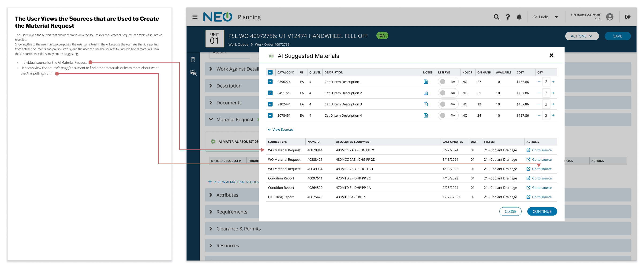This screenshot has height=268, width=644.
Task: Click the clipboard icon in left sidebar
Action: [193, 60]
